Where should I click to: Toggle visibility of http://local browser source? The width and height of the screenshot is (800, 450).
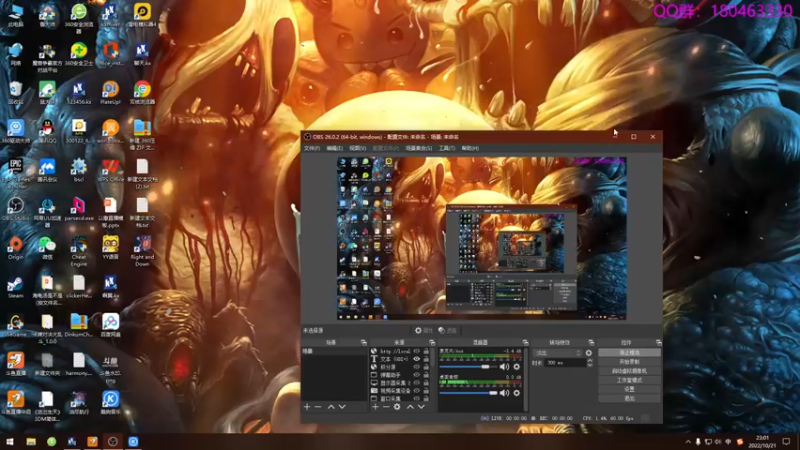pyautogui.click(x=417, y=351)
